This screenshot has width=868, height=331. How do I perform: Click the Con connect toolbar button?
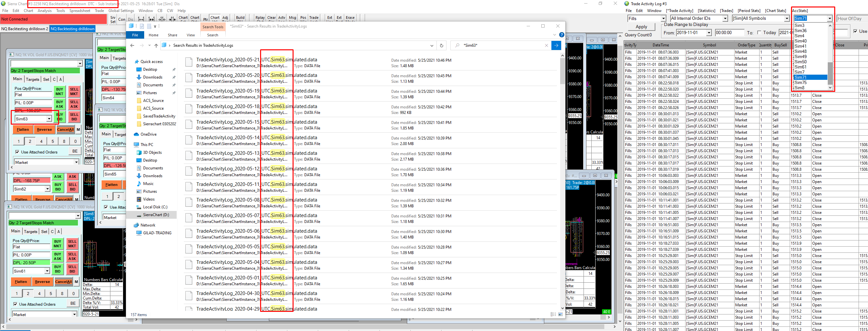[122, 19]
